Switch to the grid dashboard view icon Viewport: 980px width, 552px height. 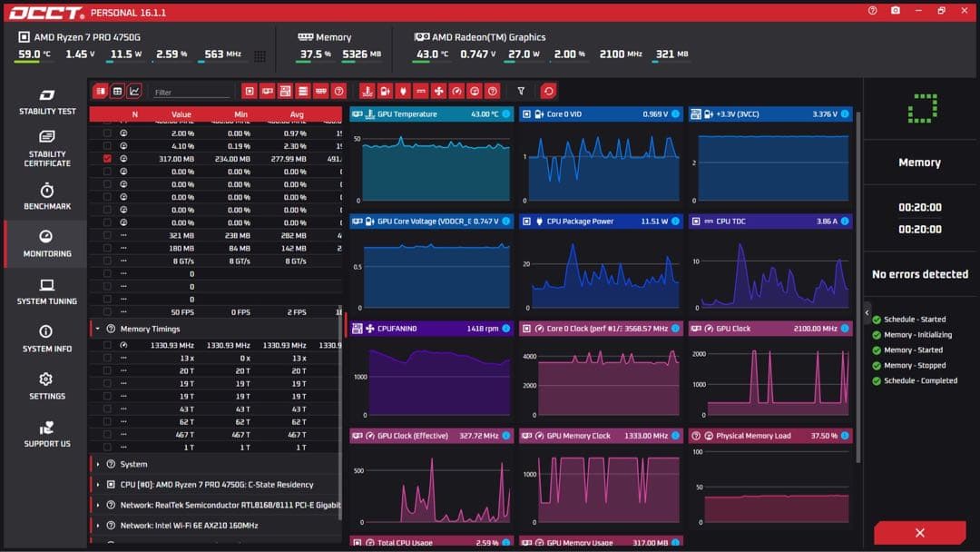pyautogui.click(x=117, y=92)
